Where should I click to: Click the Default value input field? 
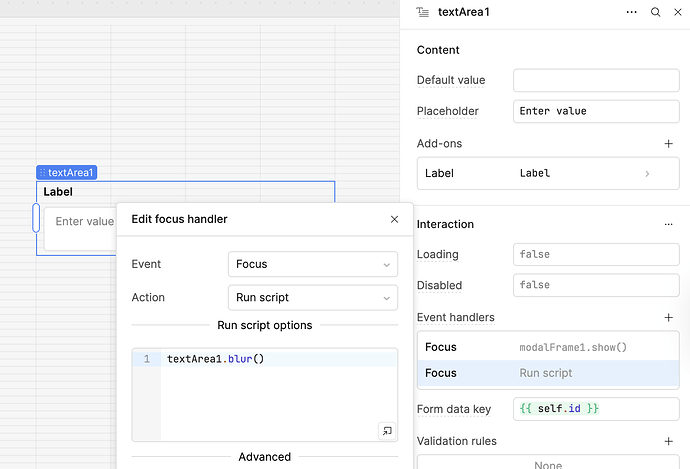coord(595,80)
